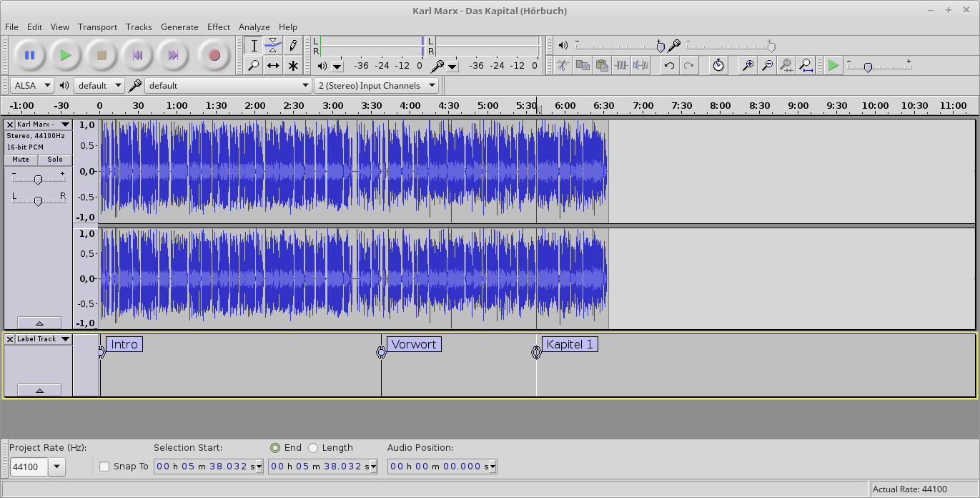The image size is (980, 498).
Task: Click the Undo arrow icon
Action: pyautogui.click(x=669, y=66)
